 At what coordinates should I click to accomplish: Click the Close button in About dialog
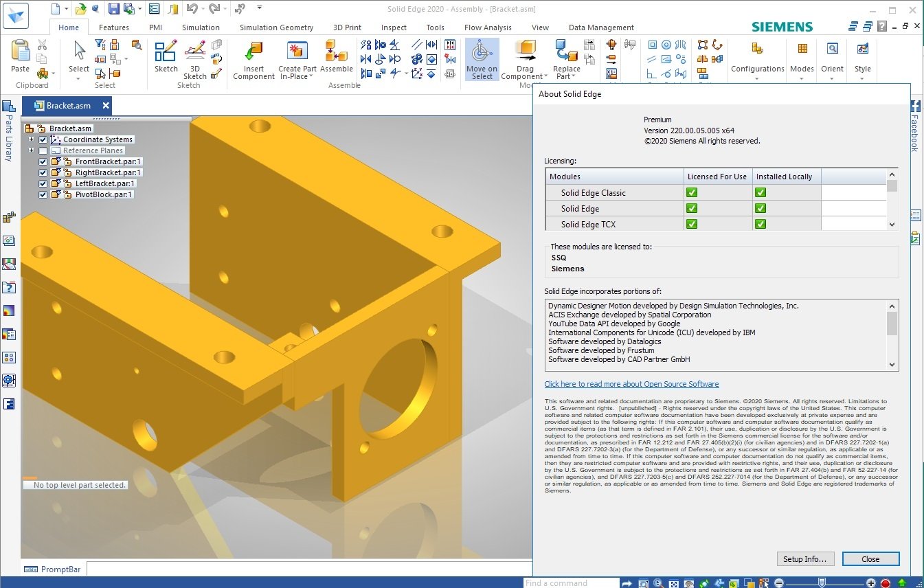tap(870, 558)
